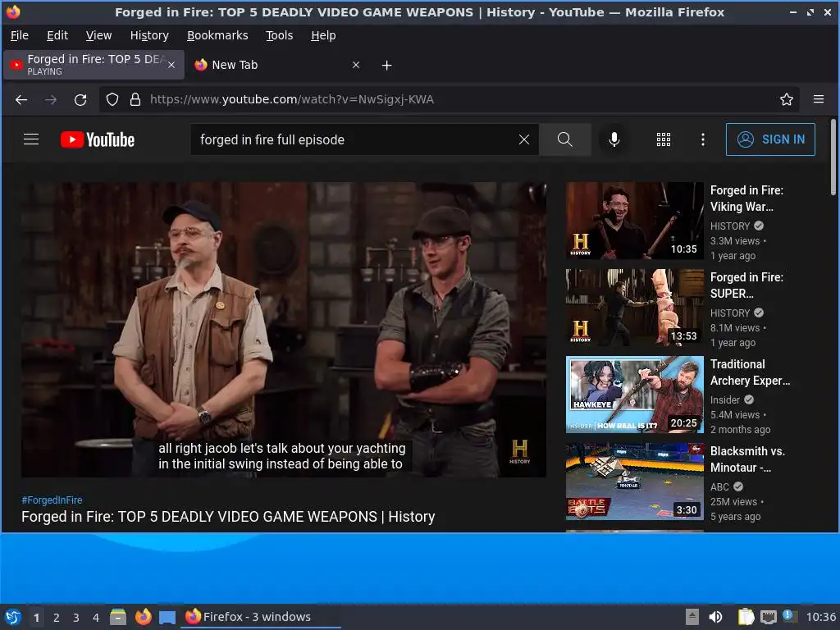Open the Edit menu
Viewport: 840px width, 630px height.
pyautogui.click(x=57, y=35)
